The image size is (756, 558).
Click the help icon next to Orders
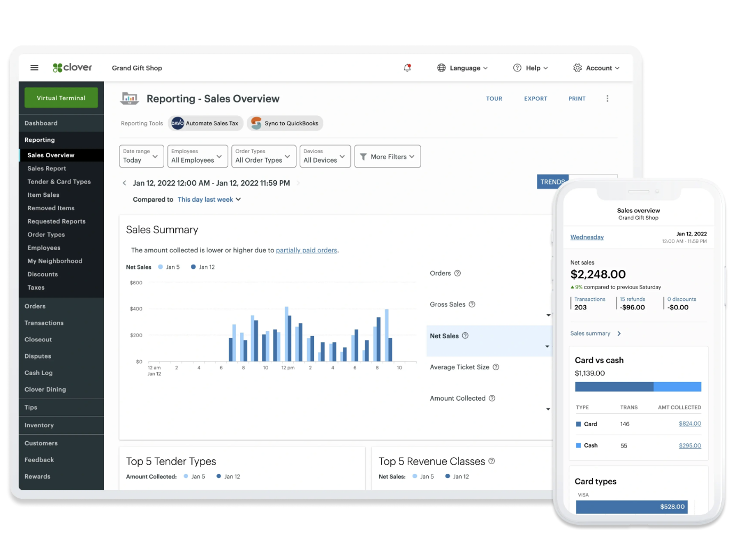click(457, 273)
